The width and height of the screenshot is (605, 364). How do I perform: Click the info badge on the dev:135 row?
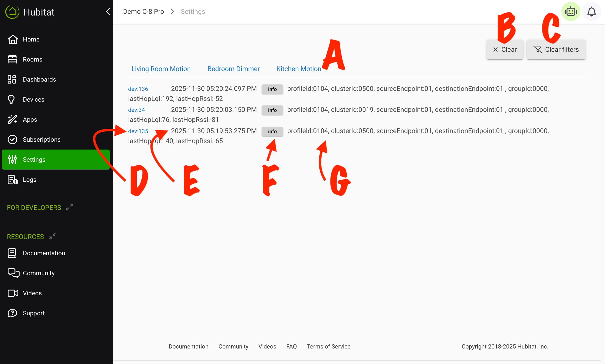[x=272, y=131]
